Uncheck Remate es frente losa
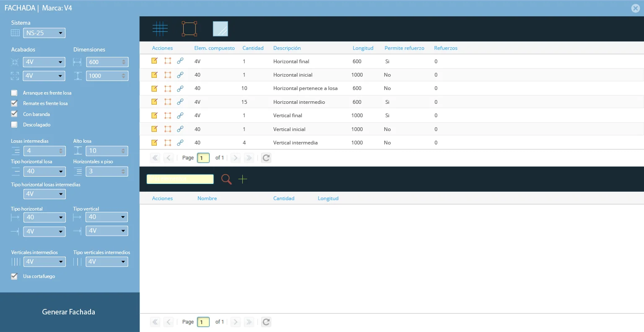 point(14,103)
